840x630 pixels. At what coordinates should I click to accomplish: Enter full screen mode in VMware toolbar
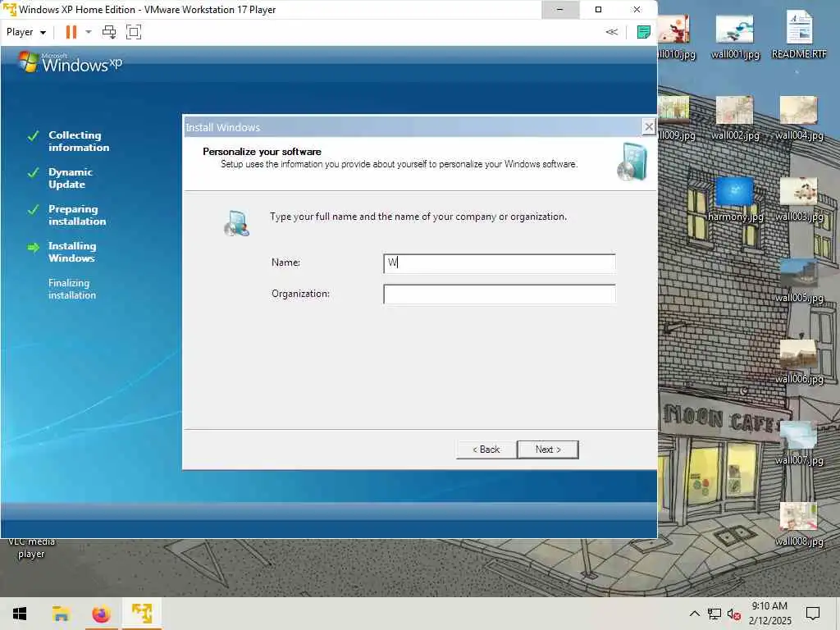[x=134, y=32]
